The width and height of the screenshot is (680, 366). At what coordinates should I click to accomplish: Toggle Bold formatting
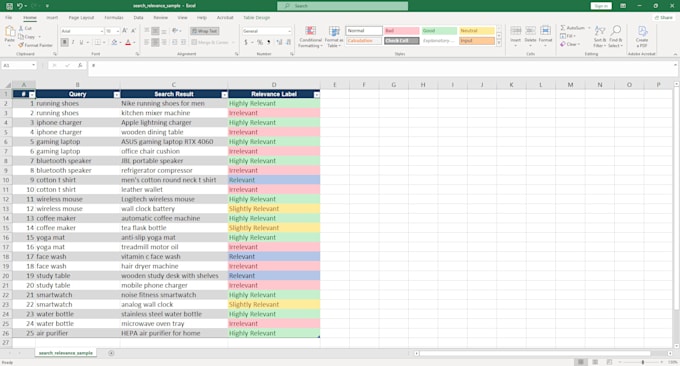click(65, 42)
